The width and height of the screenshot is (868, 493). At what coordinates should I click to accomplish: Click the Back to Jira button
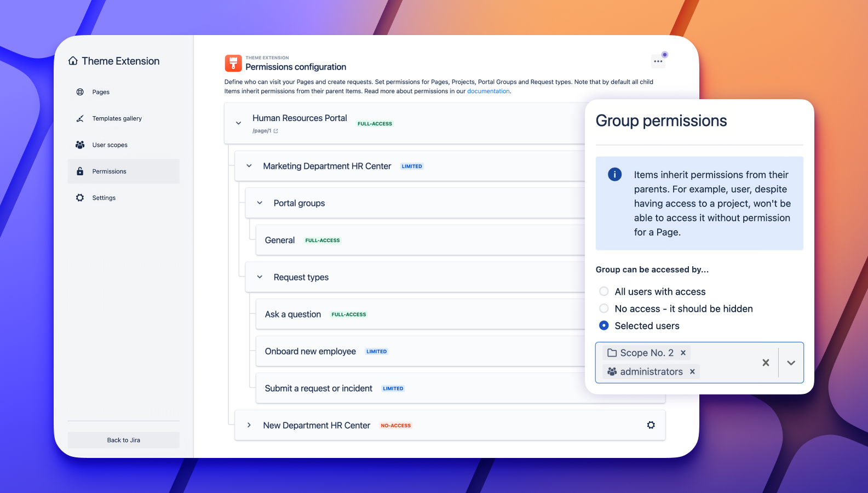[124, 440]
